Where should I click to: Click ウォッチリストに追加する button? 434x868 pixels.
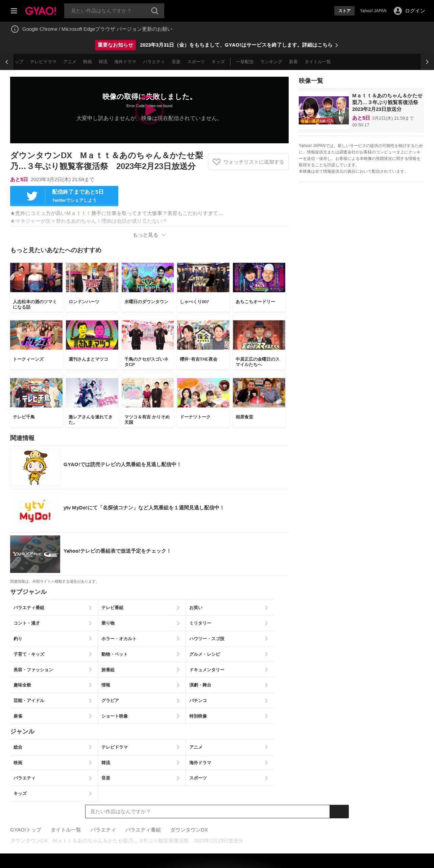pos(248,162)
